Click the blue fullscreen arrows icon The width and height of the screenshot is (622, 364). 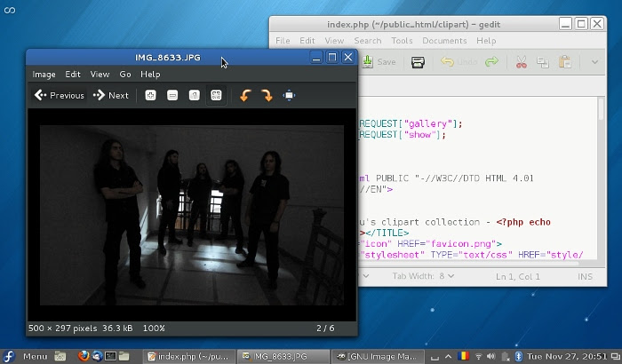pyautogui.click(x=289, y=95)
